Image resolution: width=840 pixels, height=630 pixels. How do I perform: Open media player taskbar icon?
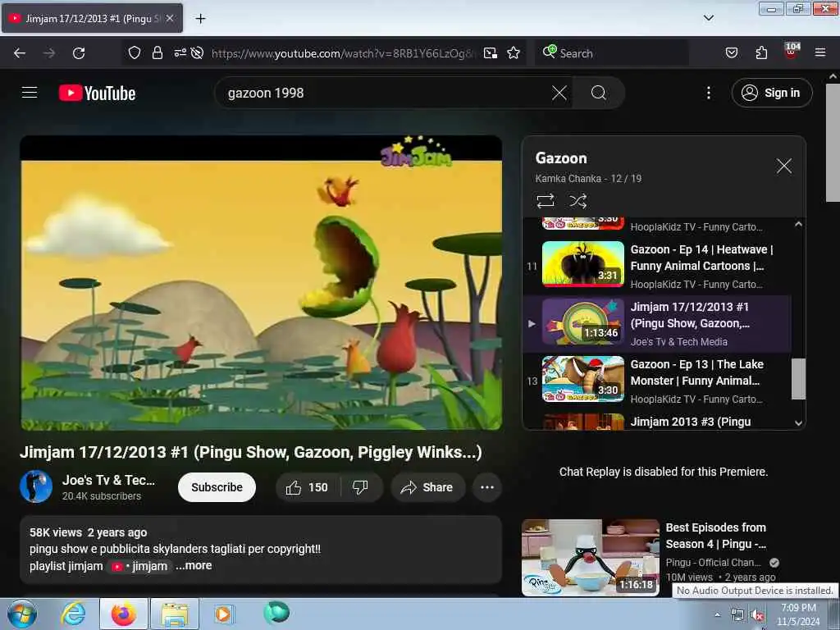click(x=223, y=614)
